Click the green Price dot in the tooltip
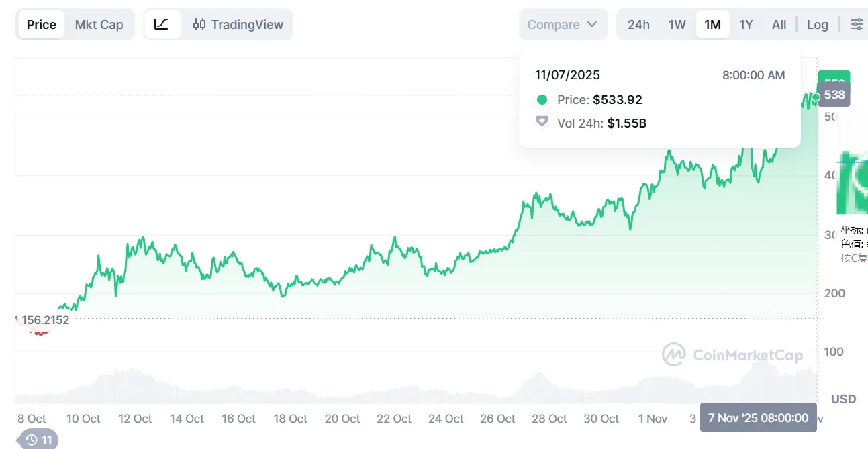Image resolution: width=868 pixels, height=449 pixels. (x=541, y=99)
